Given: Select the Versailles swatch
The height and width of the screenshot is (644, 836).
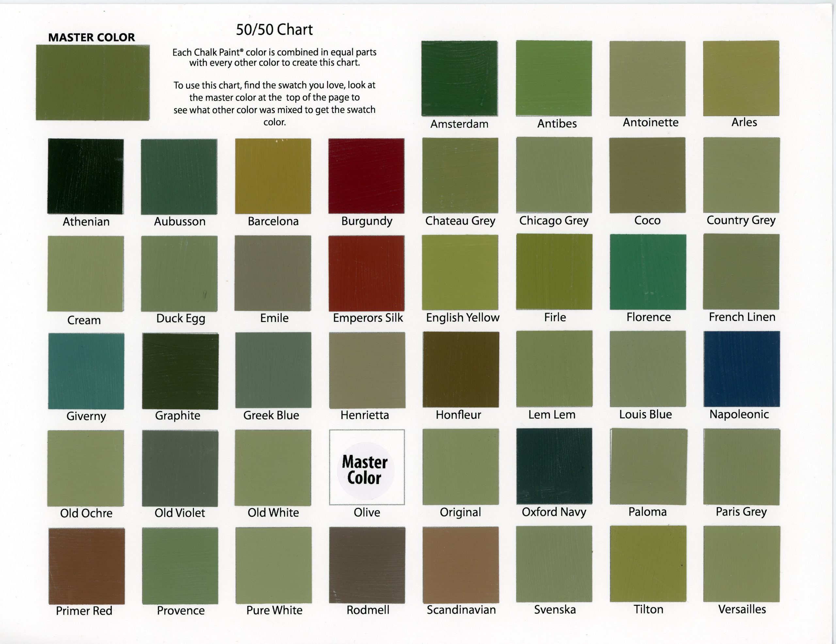Looking at the screenshot, I should [x=742, y=564].
